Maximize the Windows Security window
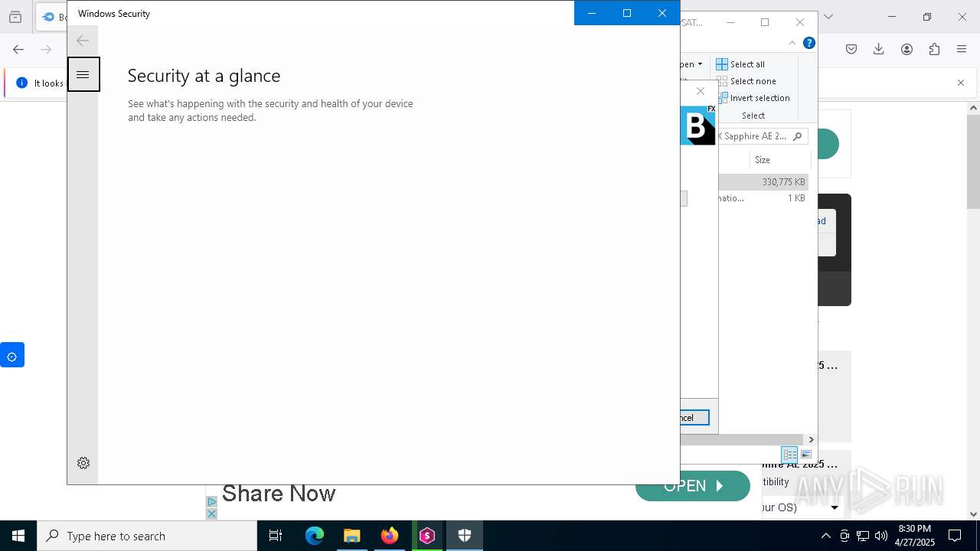The width and height of the screenshot is (980, 551). tap(627, 13)
